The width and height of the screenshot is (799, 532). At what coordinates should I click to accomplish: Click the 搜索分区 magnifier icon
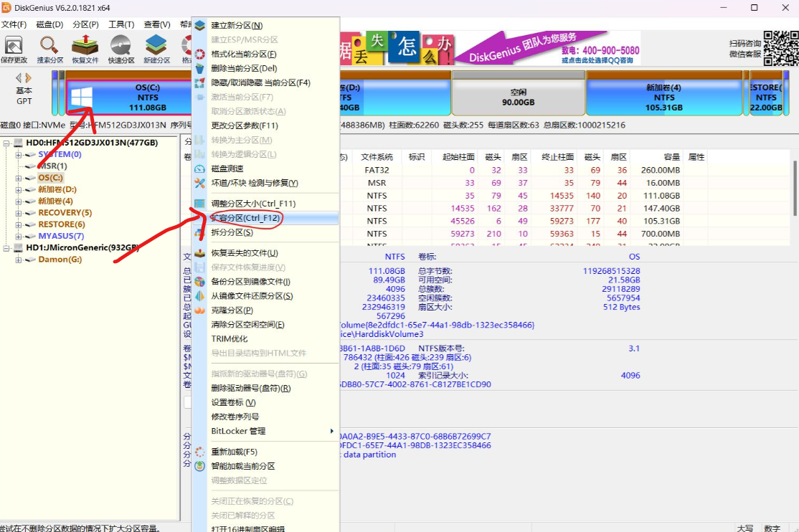click(x=49, y=49)
